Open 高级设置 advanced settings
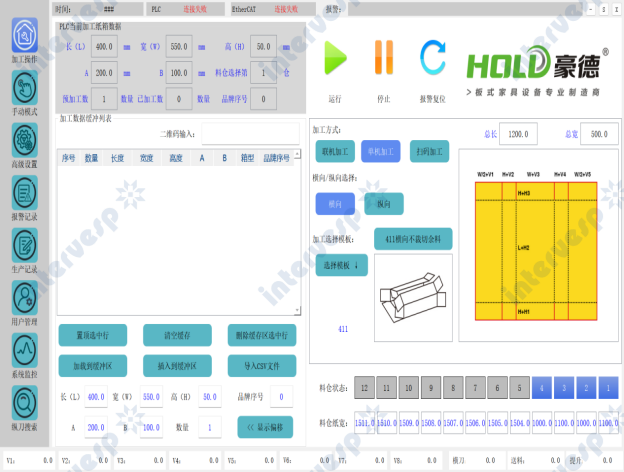 tap(25, 141)
